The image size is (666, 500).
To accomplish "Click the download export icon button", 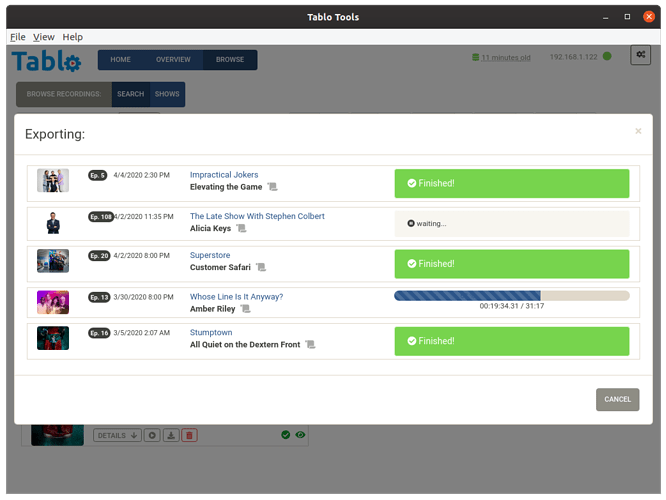I will pyautogui.click(x=171, y=435).
